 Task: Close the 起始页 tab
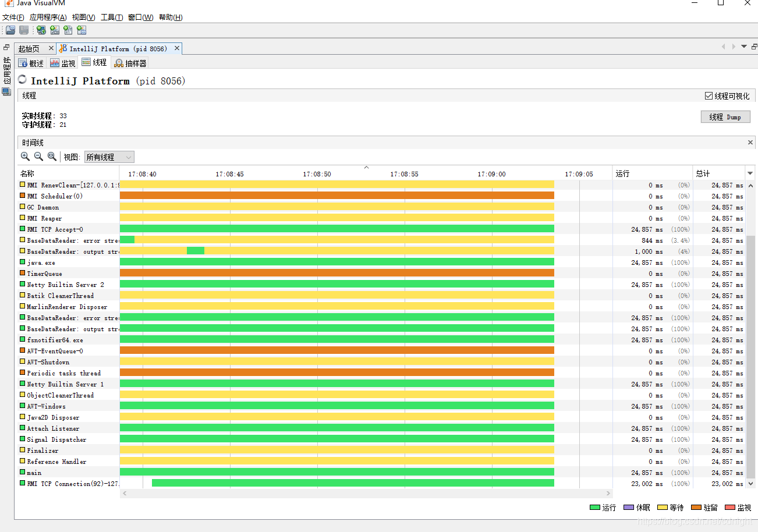[x=51, y=48]
